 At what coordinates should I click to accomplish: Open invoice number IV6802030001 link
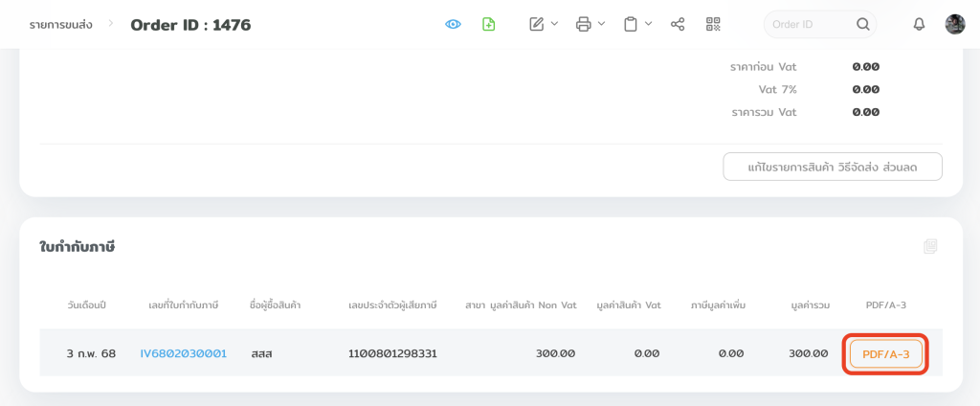[x=184, y=353]
